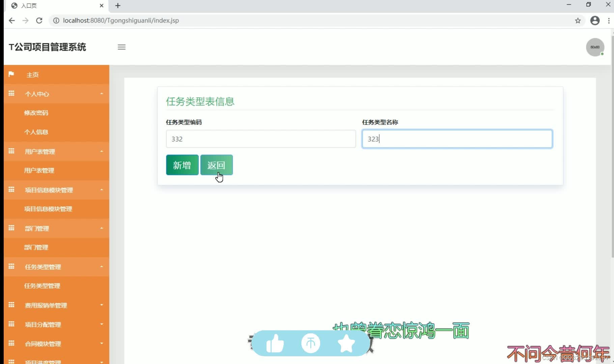Screen dimensions: 614x364
Task: Open the Chrome three-dot menu
Action: point(609,21)
